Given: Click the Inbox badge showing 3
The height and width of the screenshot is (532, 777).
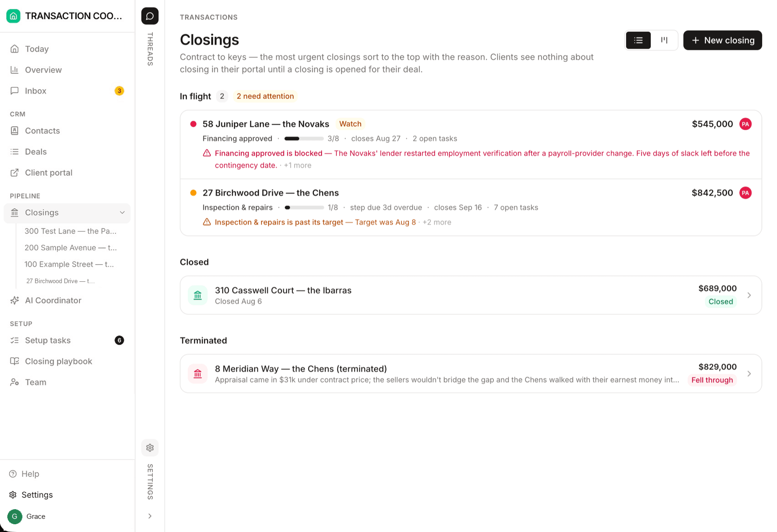Looking at the screenshot, I should pos(119,91).
